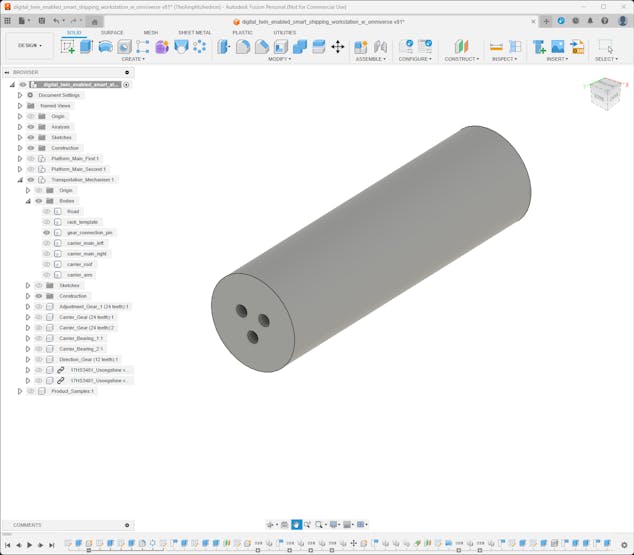Open the Design workspace dropdown
The height and width of the screenshot is (555, 634).
29,45
